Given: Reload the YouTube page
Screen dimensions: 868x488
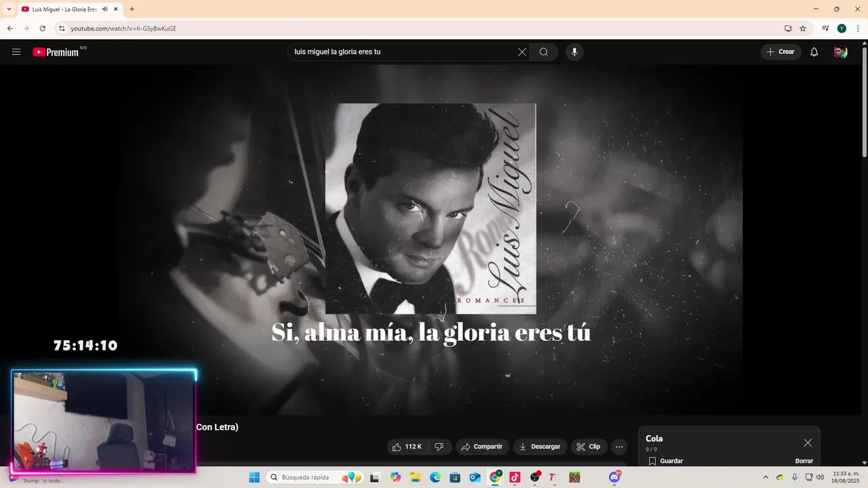Looking at the screenshot, I should (42, 28).
